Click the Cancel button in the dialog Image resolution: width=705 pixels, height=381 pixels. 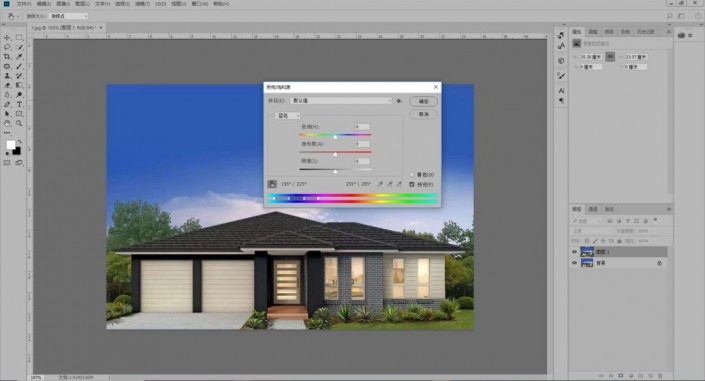click(x=424, y=114)
